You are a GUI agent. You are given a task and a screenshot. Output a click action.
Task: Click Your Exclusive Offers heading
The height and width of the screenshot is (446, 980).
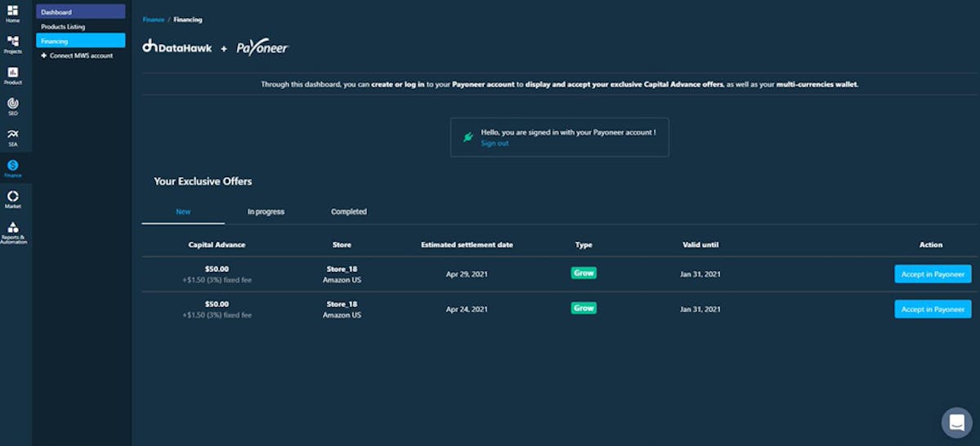tap(204, 182)
